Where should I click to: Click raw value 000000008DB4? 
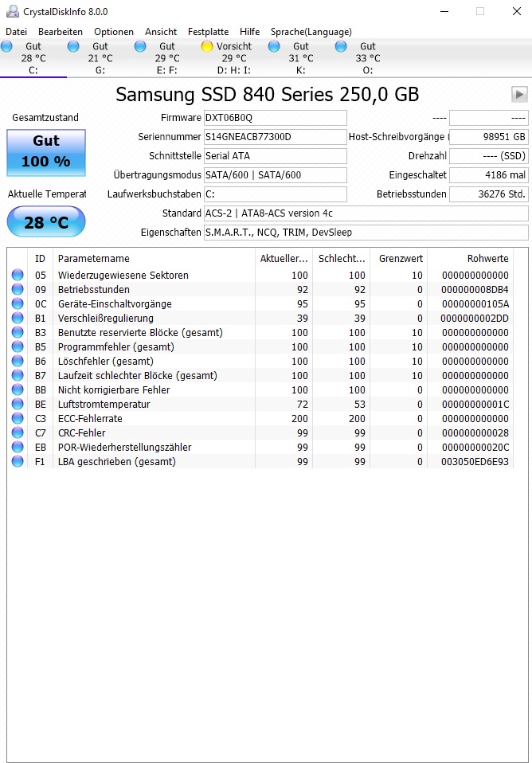(475, 290)
